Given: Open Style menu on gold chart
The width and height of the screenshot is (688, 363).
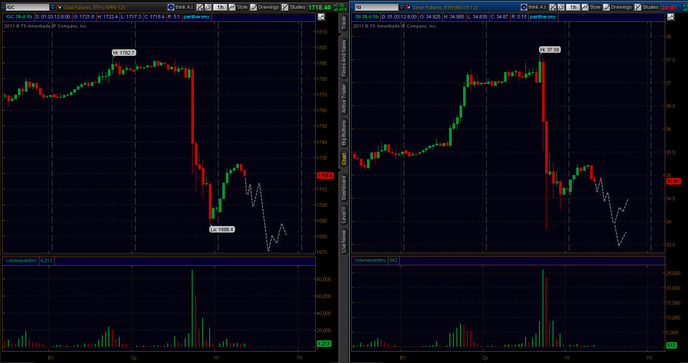Looking at the screenshot, I should pyautogui.click(x=238, y=7).
